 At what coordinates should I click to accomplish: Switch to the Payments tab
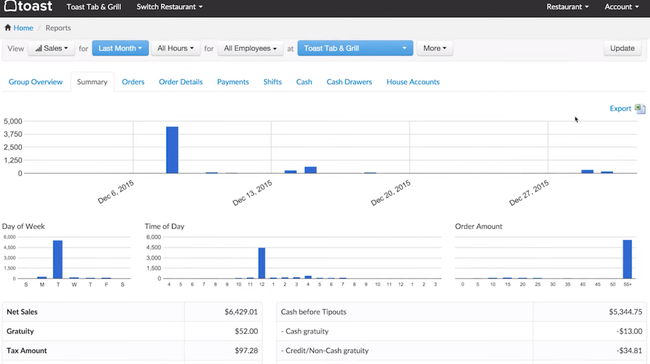[233, 82]
